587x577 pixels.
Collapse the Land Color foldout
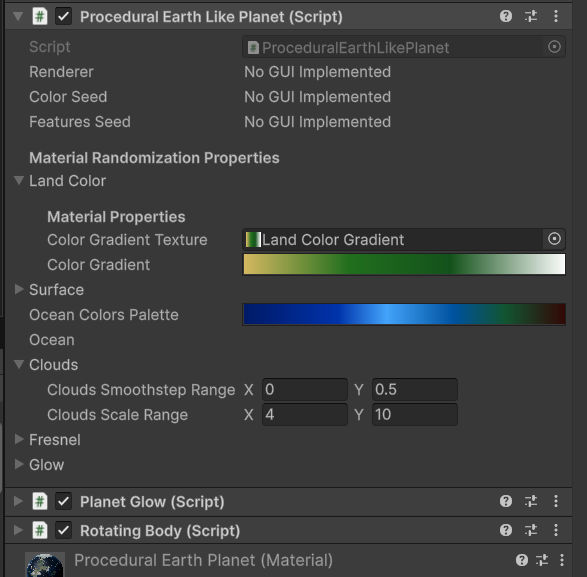pos(19,180)
